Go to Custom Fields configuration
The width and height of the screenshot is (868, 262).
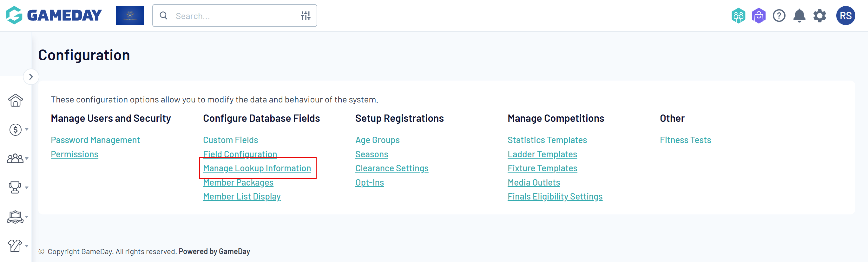point(230,140)
